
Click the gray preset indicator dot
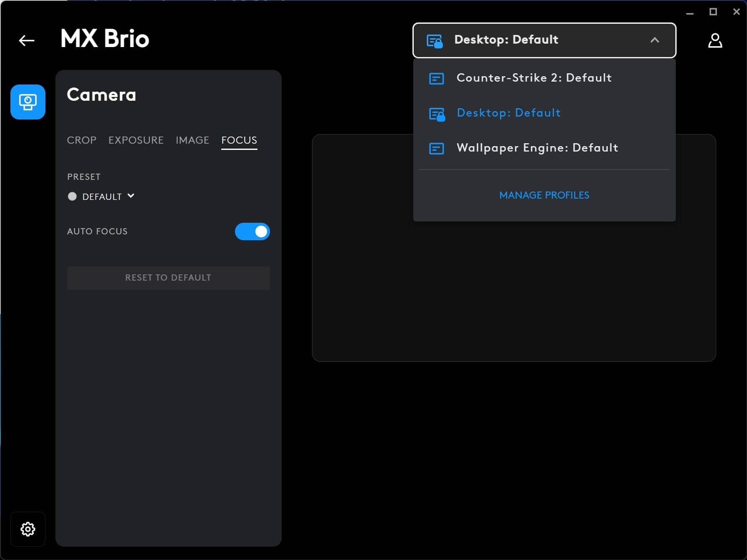point(72,196)
